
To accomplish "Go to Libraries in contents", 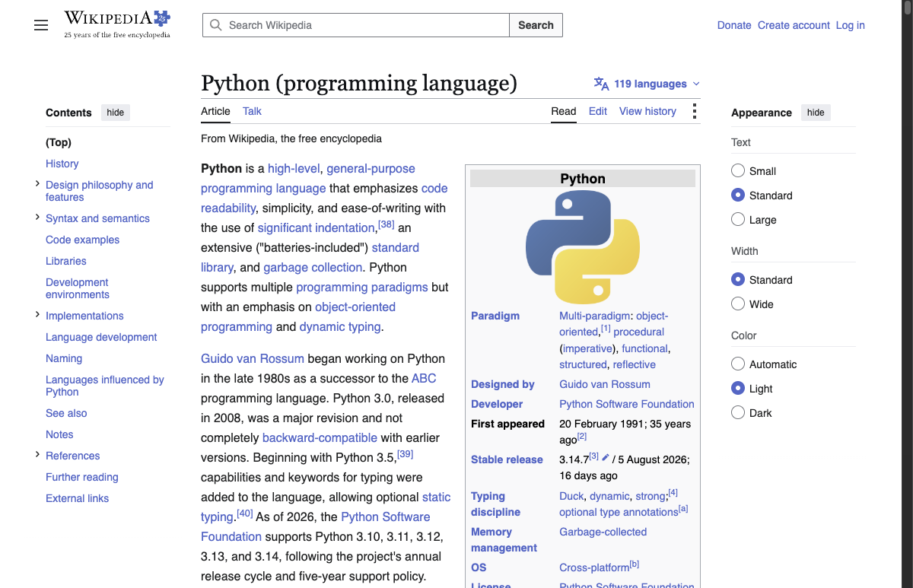I will click(66, 261).
